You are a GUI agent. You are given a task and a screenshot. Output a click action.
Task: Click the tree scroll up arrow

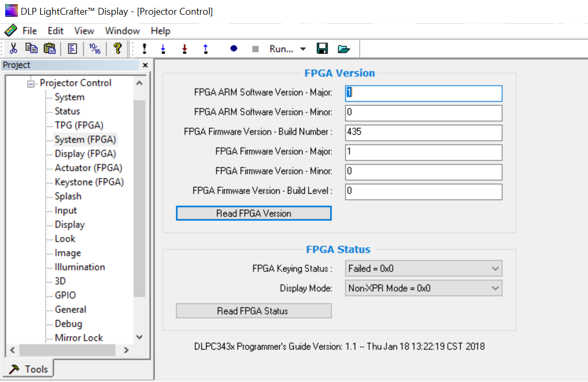139,83
